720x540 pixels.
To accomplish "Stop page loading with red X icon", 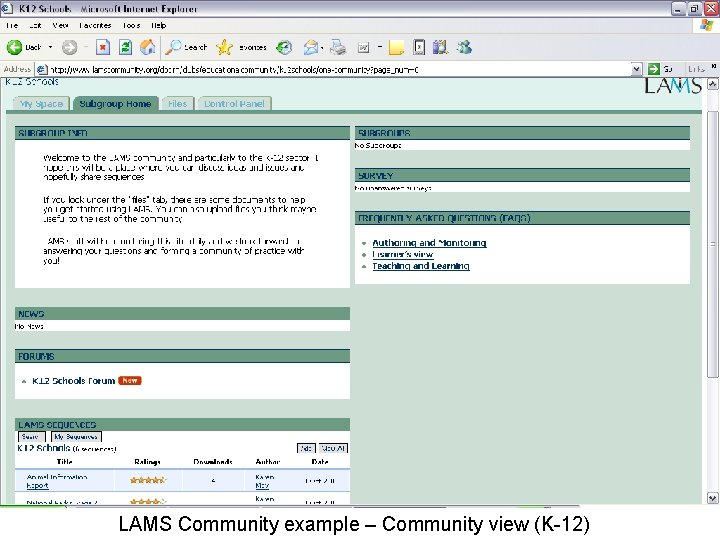I will click(x=103, y=47).
